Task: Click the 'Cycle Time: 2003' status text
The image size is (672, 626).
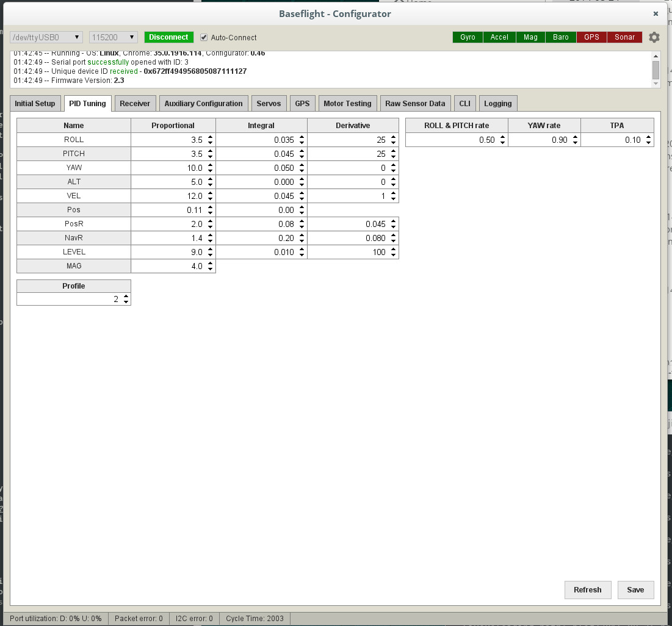Action: pos(255,618)
